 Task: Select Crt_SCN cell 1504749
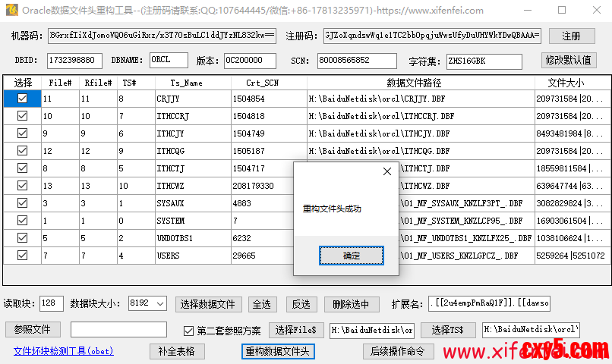tap(269, 133)
